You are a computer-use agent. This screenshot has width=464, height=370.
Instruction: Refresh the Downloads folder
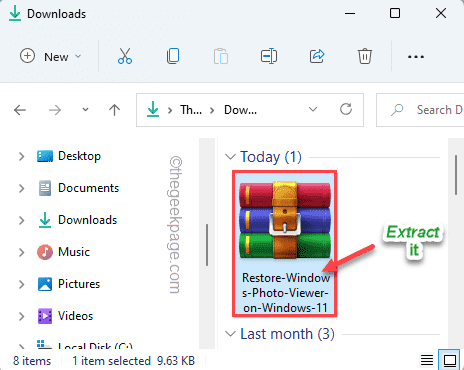coord(346,109)
